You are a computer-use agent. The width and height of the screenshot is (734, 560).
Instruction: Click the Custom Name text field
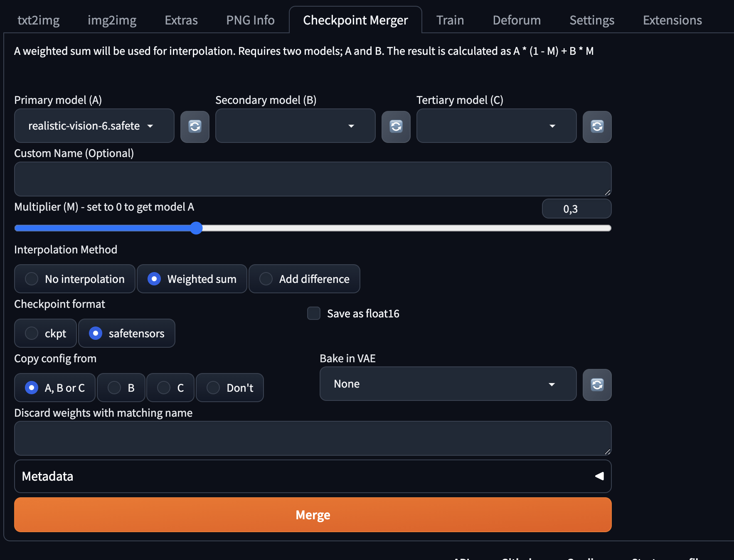click(x=313, y=179)
